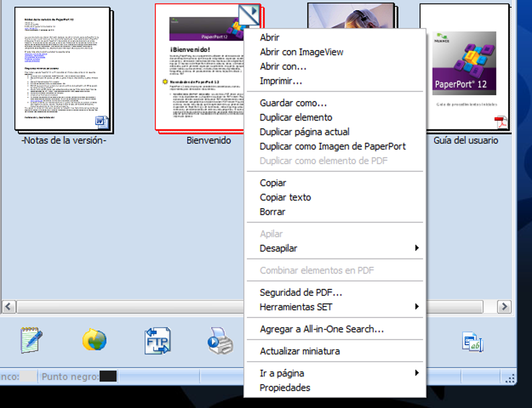Select the Notas de la versión thumbnail
The width and height of the screenshot is (532, 408).
click(64, 70)
